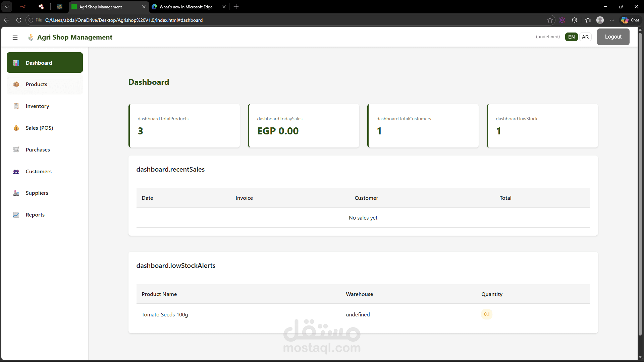Select the Sales (POS) icon

16,128
